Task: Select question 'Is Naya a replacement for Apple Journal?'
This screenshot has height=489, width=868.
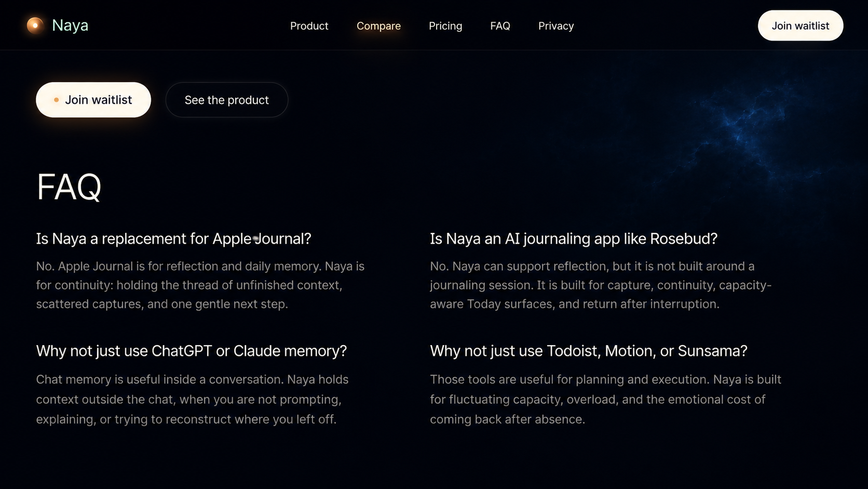Action: pos(173,239)
